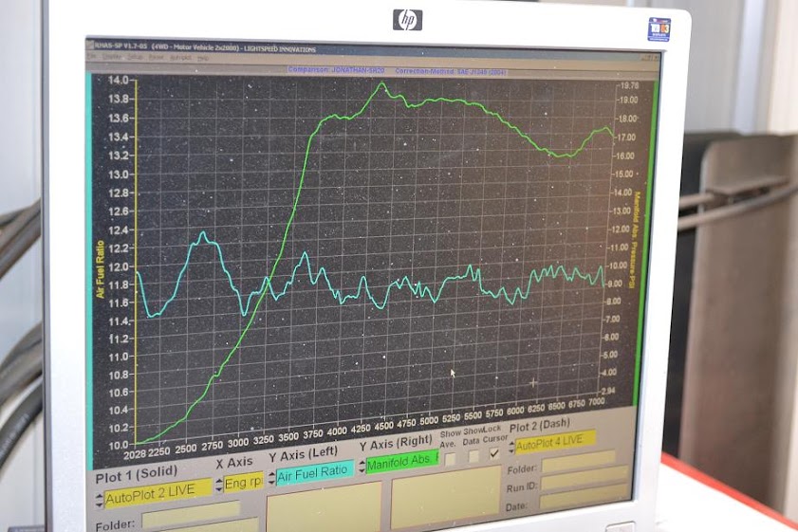Click the 'Comparison: JONATHAN-SR20' text

coord(336,69)
